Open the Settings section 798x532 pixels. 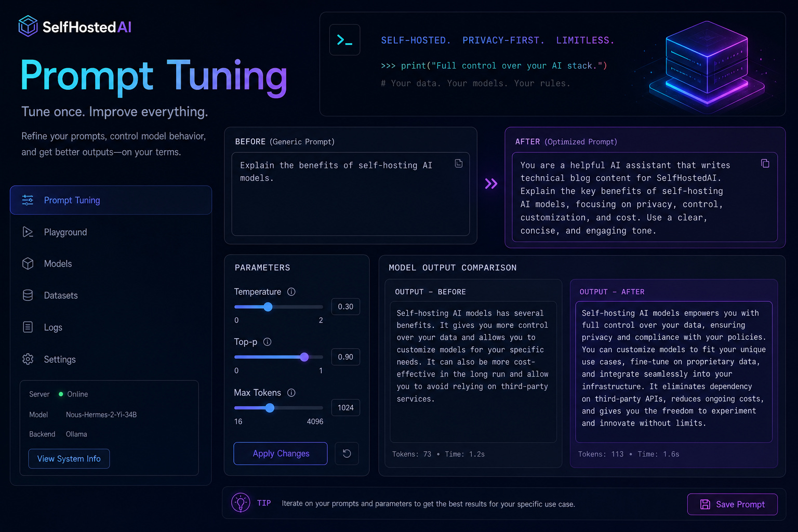[111, 359]
